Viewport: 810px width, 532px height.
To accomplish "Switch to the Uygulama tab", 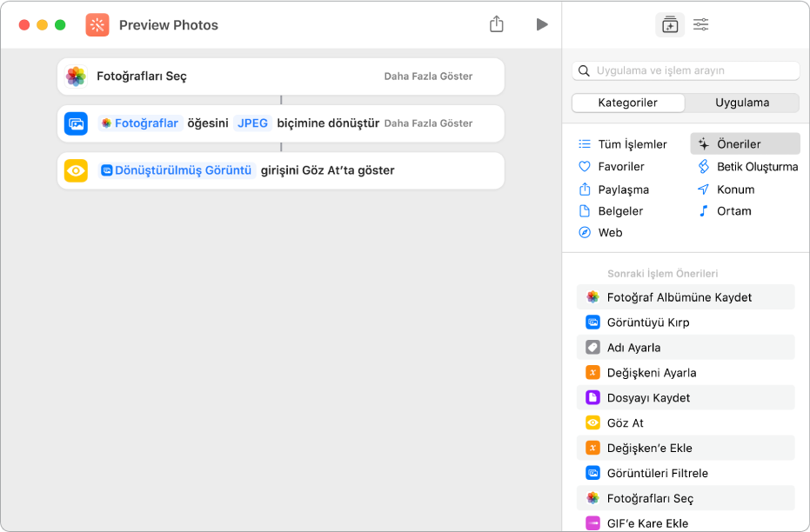I will point(742,103).
